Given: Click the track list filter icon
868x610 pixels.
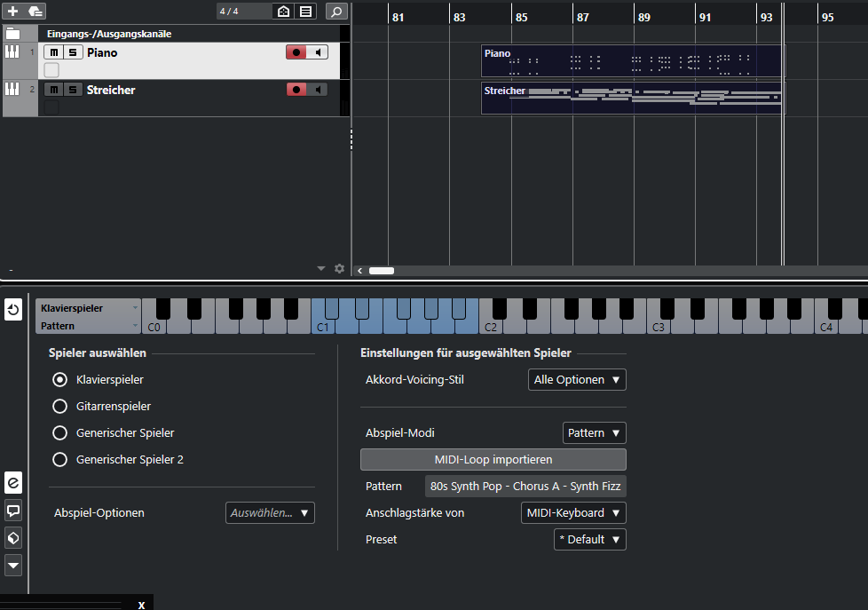Looking at the screenshot, I should (305, 12).
